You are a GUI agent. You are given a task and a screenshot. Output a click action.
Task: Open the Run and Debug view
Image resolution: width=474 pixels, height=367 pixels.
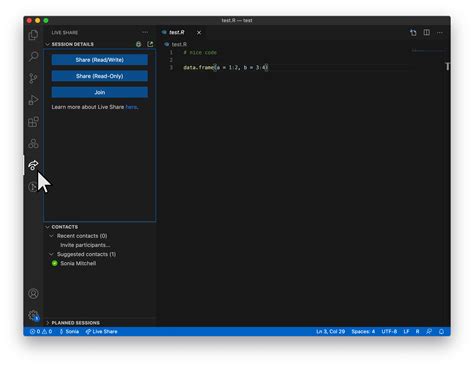coord(33,100)
